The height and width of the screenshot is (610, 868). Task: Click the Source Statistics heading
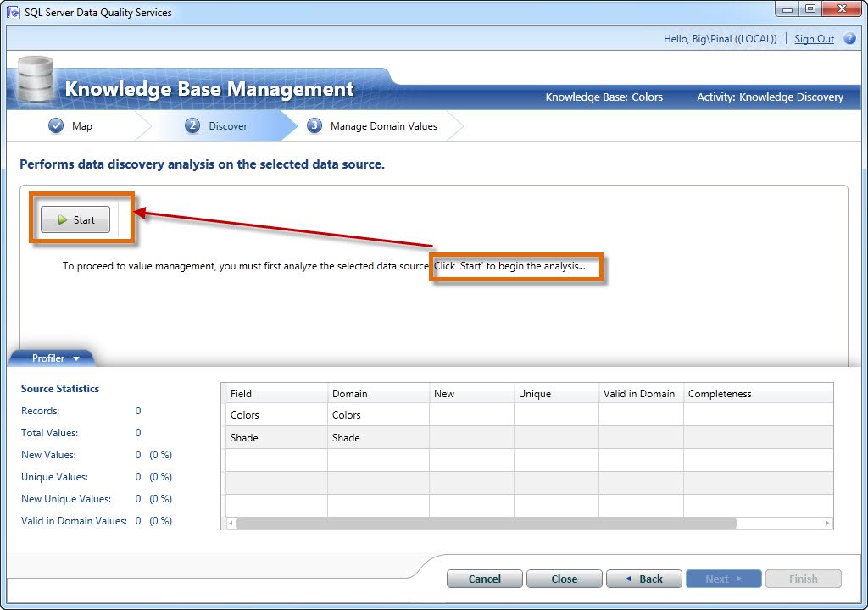coord(60,389)
